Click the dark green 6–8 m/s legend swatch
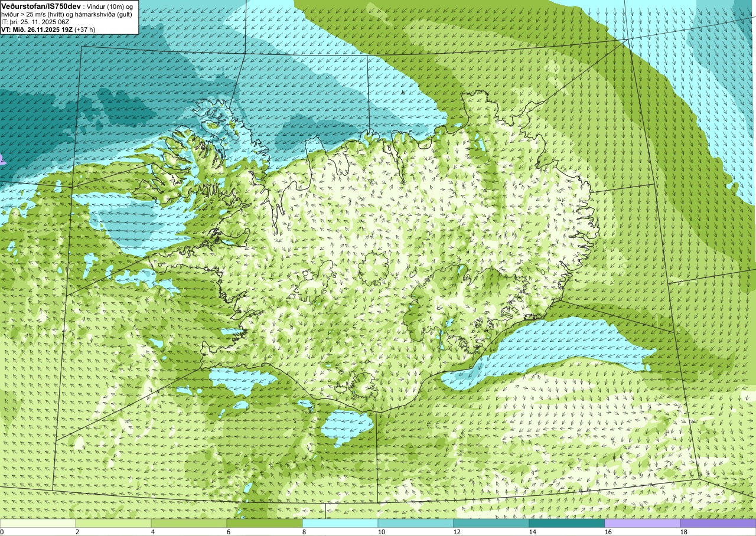 click(265, 523)
